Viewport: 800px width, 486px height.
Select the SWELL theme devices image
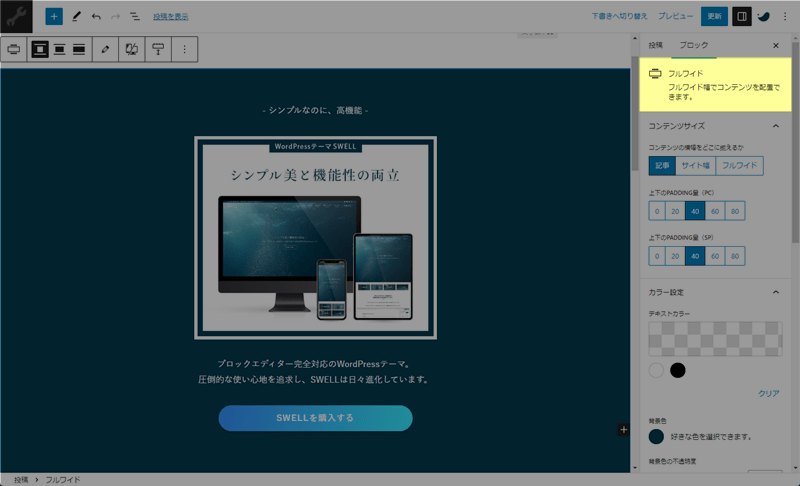315,238
